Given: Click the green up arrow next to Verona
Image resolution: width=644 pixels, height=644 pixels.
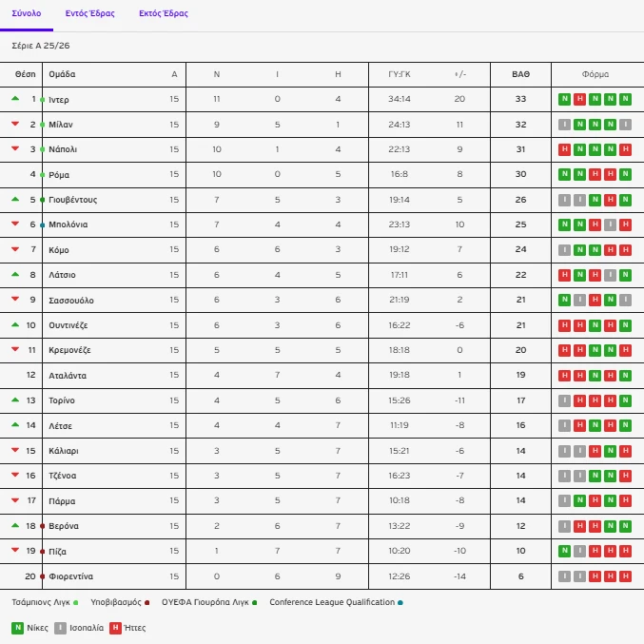Looking at the screenshot, I should coord(15,525).
